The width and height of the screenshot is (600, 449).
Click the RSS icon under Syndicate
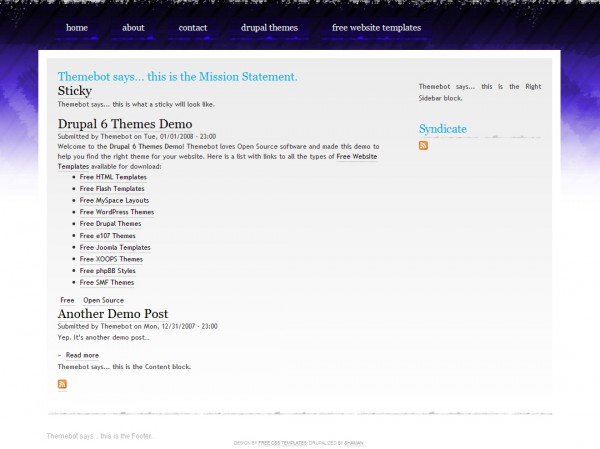click(x=423, y=146)
